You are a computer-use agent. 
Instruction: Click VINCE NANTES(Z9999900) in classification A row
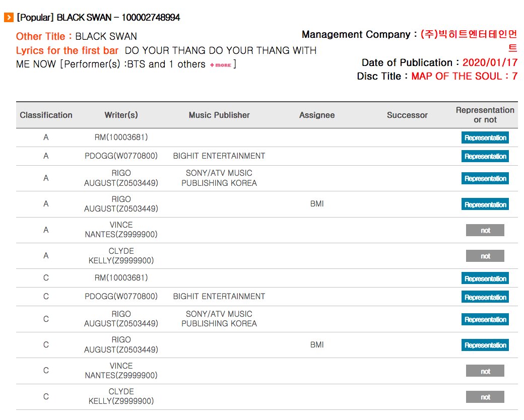tap(121, 230)
